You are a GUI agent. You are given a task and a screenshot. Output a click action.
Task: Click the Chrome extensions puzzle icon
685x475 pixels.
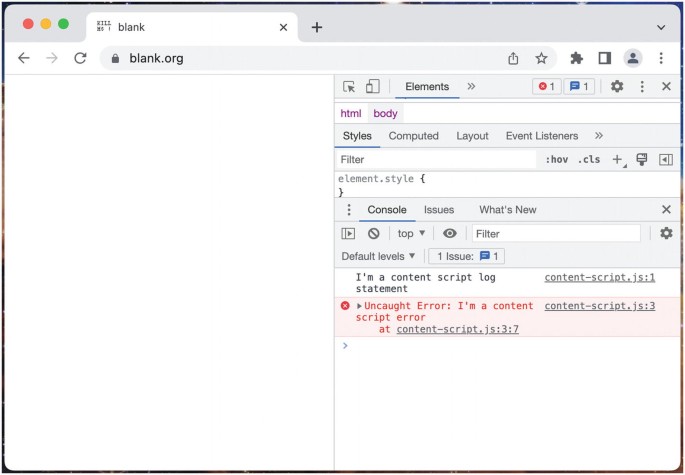(x=576, y=58)
